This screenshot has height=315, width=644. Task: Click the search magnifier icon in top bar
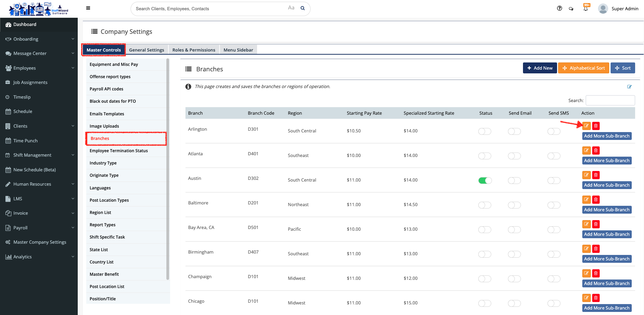coord(303,9)
